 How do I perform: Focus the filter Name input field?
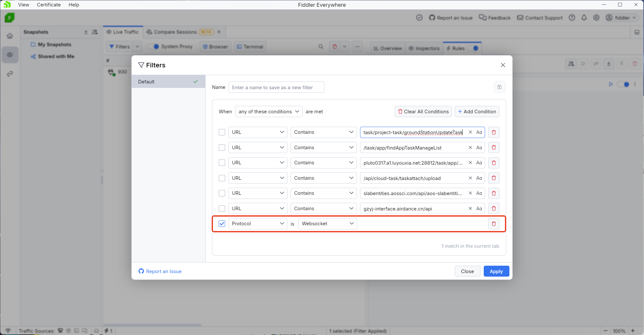276,87
